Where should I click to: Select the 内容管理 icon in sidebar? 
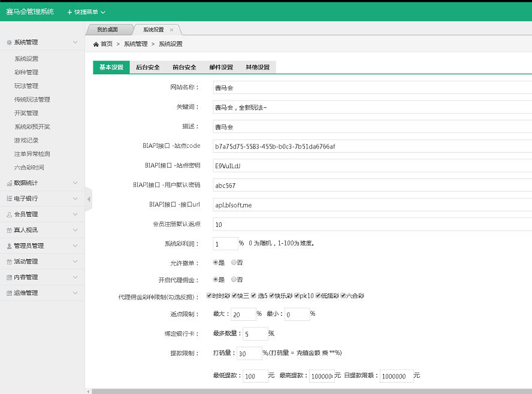tap(10, 277)
